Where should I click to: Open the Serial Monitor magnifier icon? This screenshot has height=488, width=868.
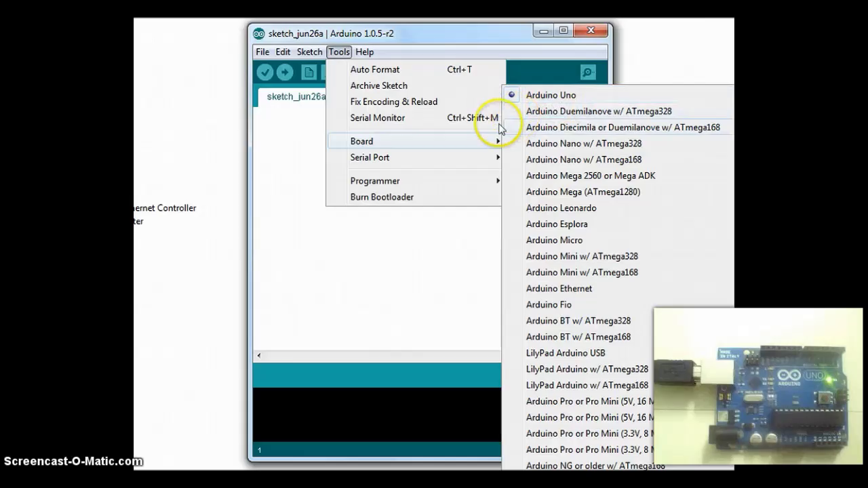[x=587, y=73]
